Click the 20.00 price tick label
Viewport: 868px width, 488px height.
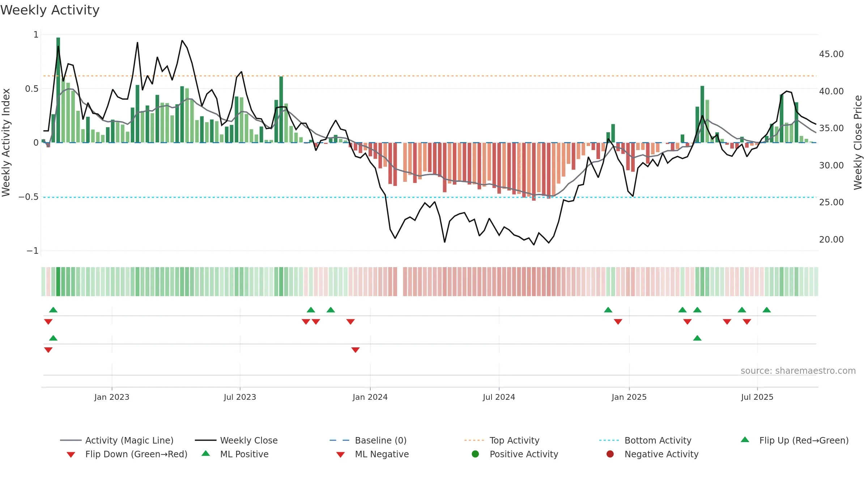coord(831,239)
